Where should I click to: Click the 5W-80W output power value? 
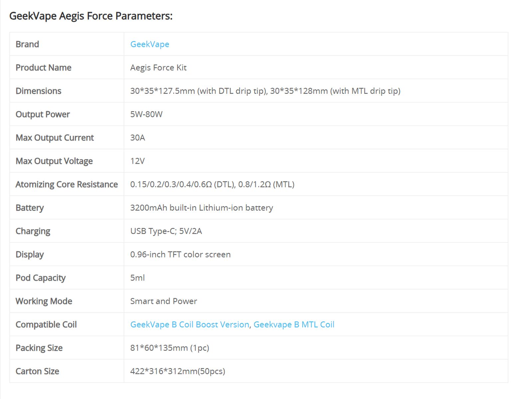tap(146, 114)
